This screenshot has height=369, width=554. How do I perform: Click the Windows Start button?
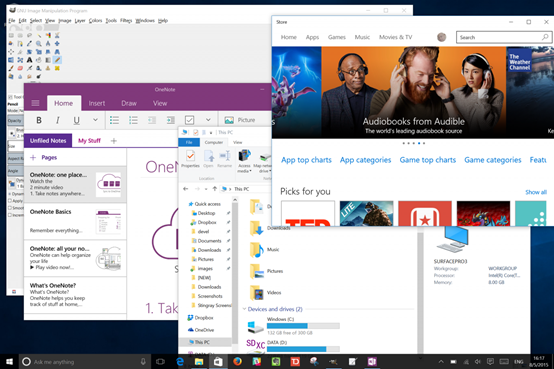(x=10, y=361)
